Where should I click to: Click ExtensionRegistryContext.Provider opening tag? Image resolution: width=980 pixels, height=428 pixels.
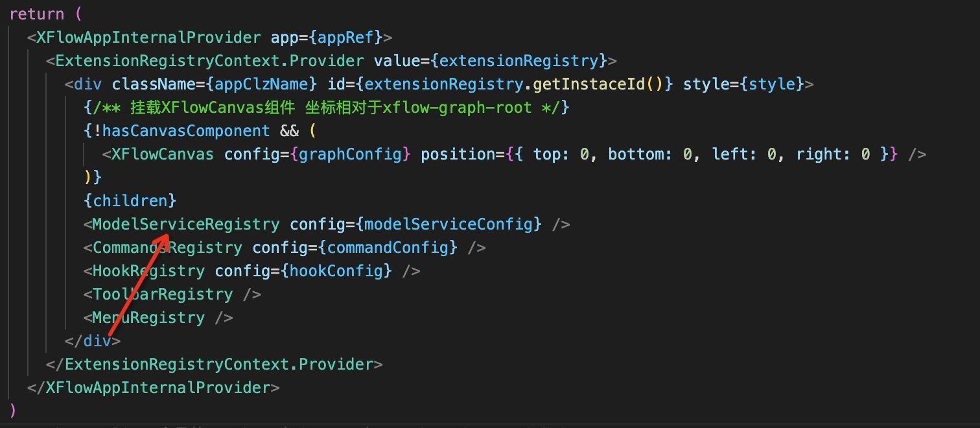[x=210, y=60]
